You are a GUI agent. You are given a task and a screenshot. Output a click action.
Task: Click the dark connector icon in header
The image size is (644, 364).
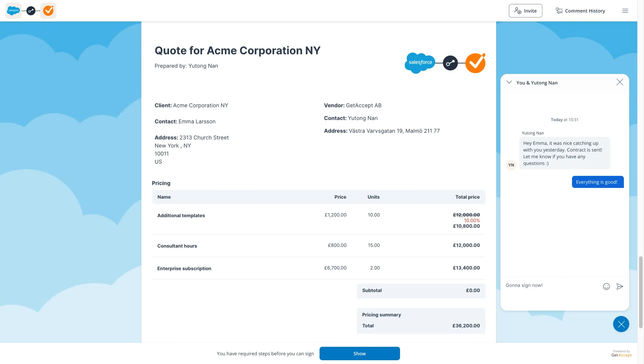(31, 11)
